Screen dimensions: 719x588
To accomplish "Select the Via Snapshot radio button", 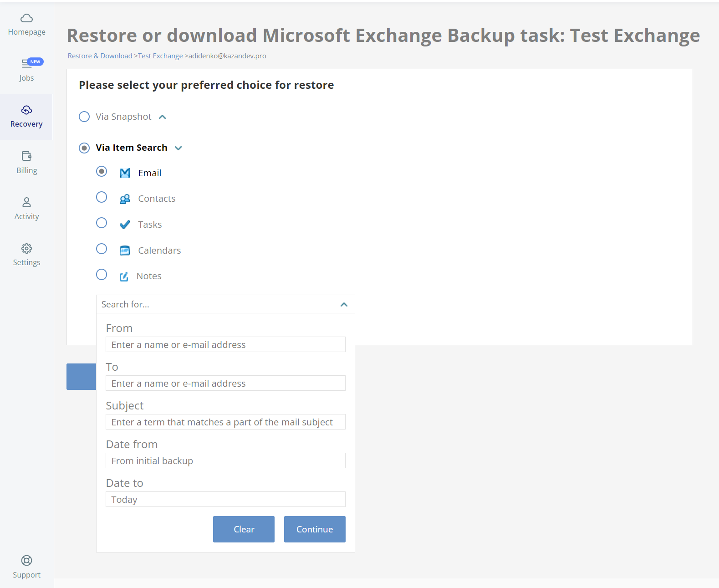I will click(x=84, y=117).
